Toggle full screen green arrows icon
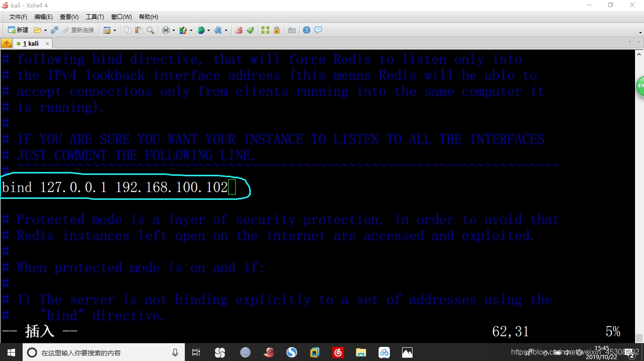This screenshot has height=361, width=644. (x=265, y=30)
